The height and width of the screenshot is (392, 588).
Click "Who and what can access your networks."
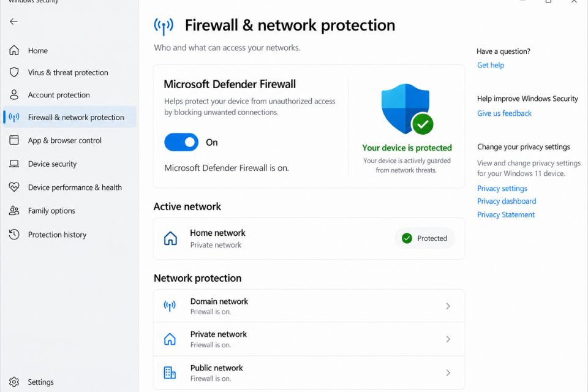(227, 48)
